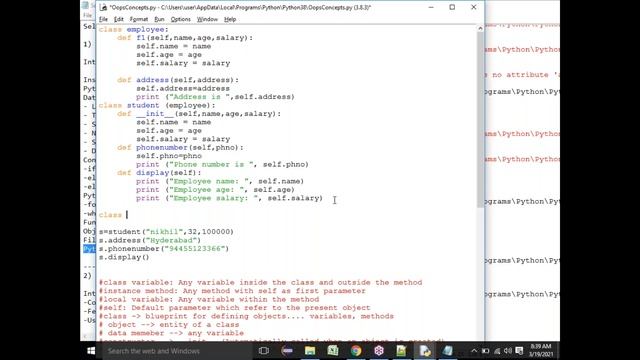
Task: Open the Notepad++ taskbar icon
Action: [401, 351]
